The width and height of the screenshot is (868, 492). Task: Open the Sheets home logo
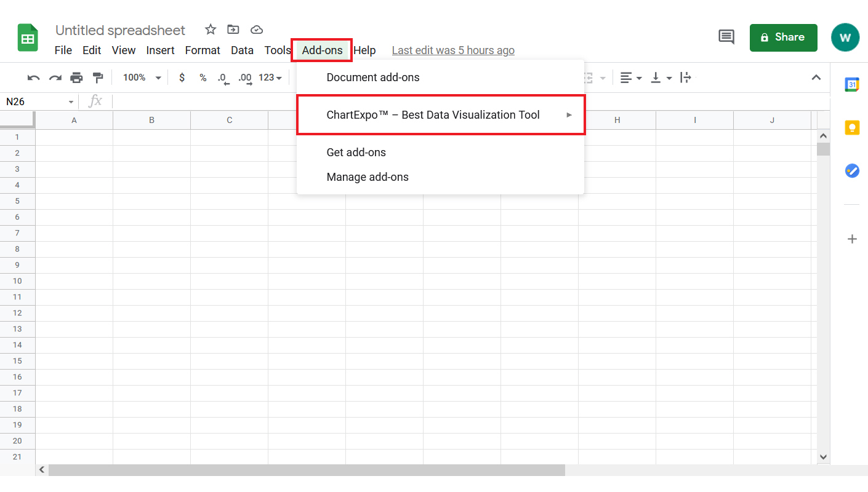(27, 38)
